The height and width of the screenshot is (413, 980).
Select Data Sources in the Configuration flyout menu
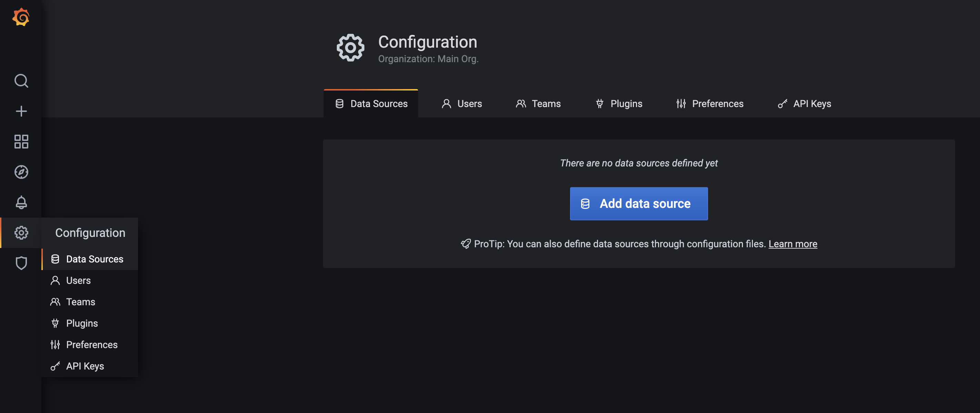click(x=94, y=259)
